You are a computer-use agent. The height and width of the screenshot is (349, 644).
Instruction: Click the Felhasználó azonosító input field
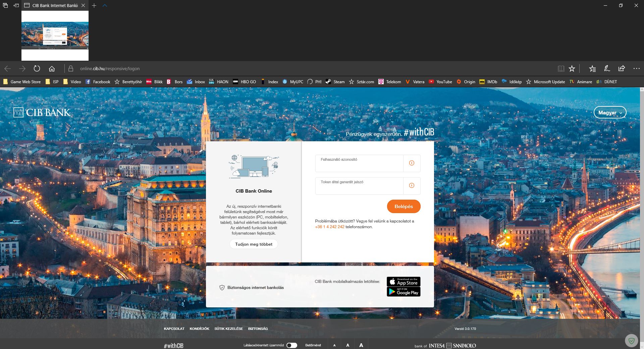pyautogui.click(x=359, y=163)
